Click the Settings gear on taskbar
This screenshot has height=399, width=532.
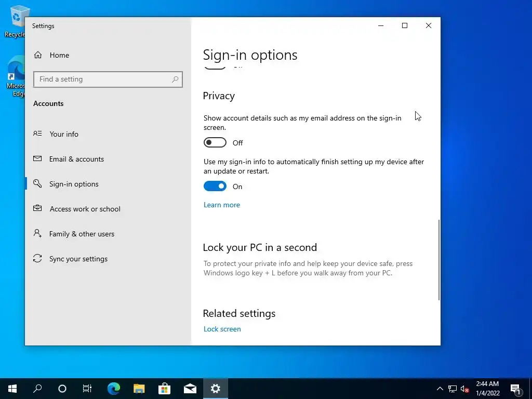click(216, 389)
